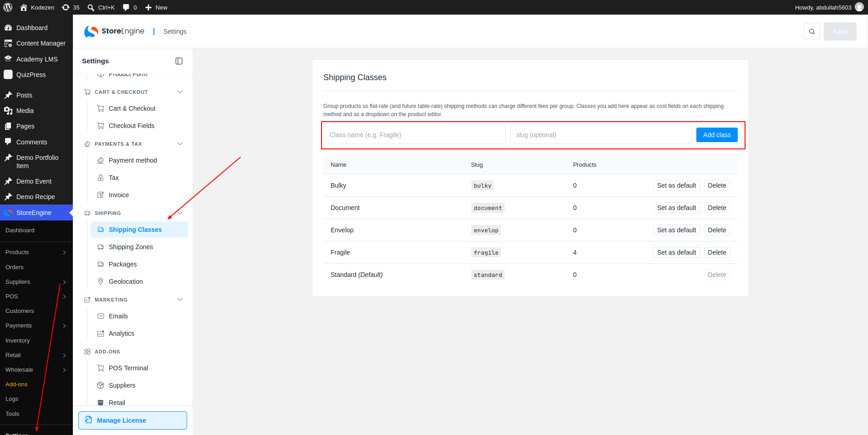Click the user avatar next to Howdy

859,7
